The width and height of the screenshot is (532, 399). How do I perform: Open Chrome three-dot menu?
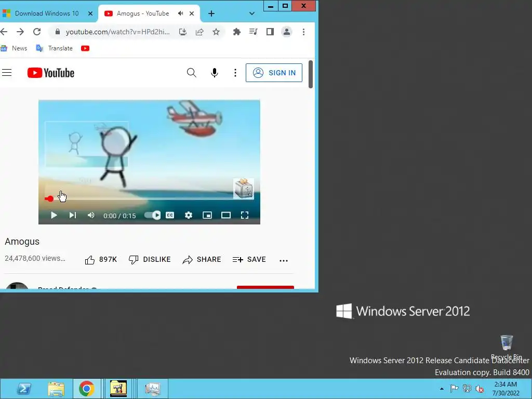(303, 32)
